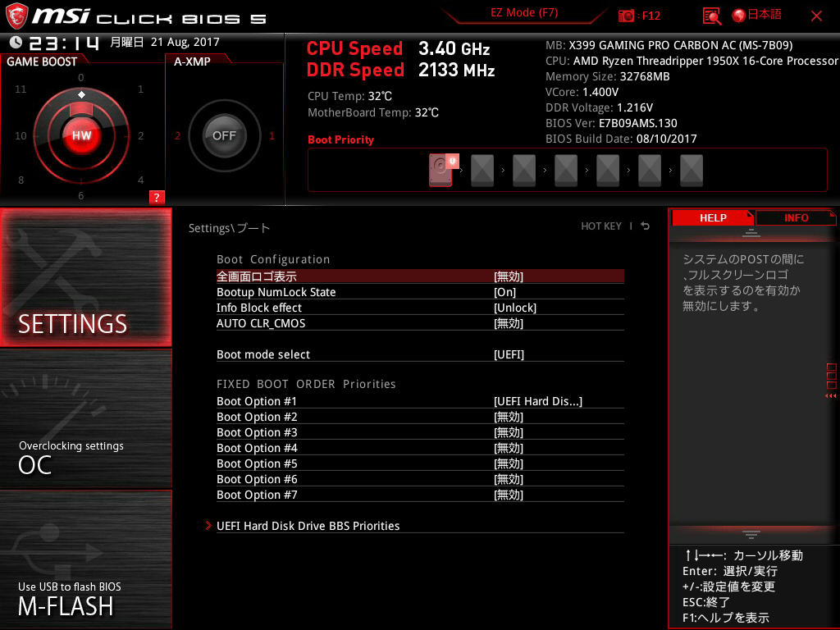Viewport: 840px width, 630px height.
Task: Open Boot Option #3 device list
Action: click(420, 432)
